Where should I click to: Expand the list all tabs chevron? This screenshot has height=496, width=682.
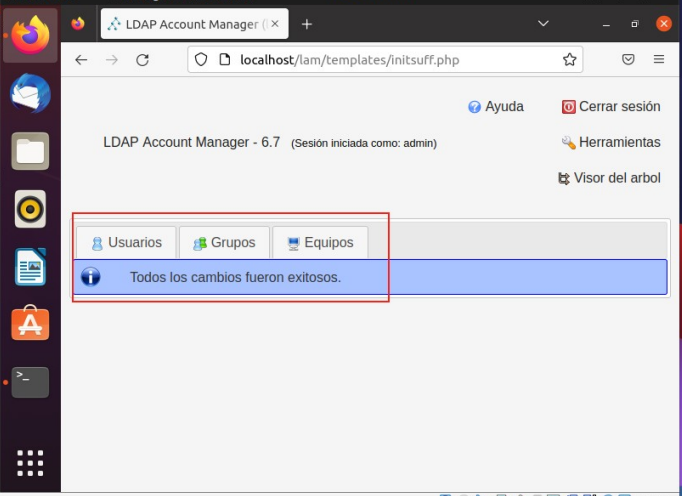point(543,23)
